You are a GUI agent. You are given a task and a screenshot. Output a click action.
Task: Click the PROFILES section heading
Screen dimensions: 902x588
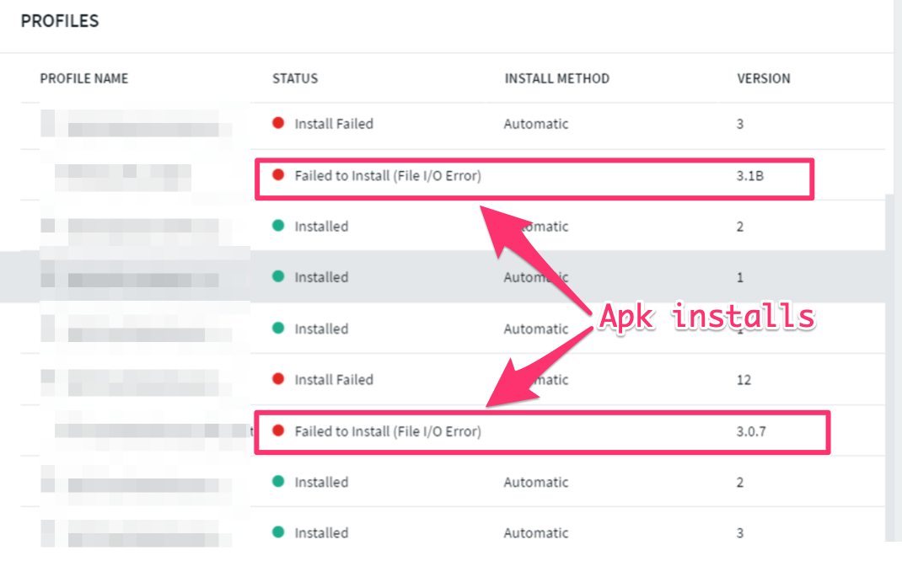point(60,21)
